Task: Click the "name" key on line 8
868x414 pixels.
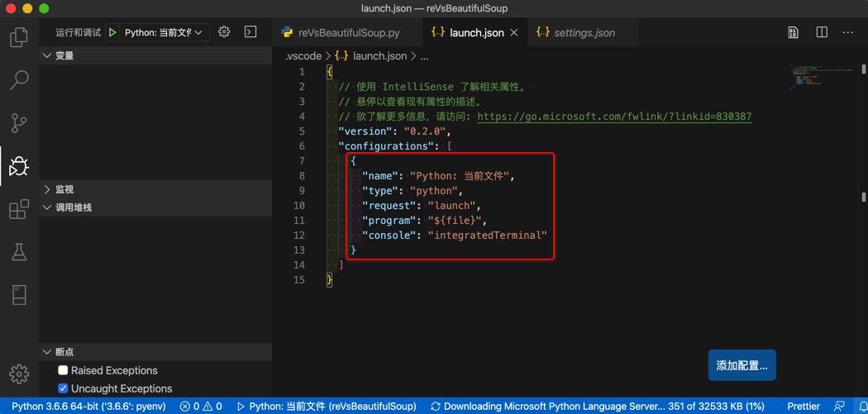Action: point(380,176)
